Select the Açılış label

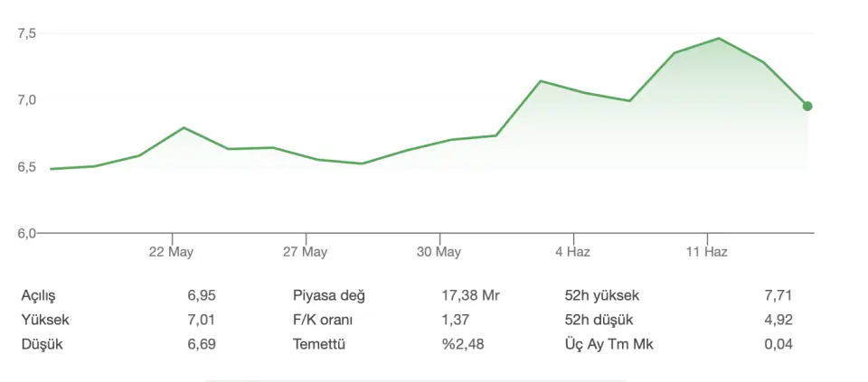[x=44, y=295]
